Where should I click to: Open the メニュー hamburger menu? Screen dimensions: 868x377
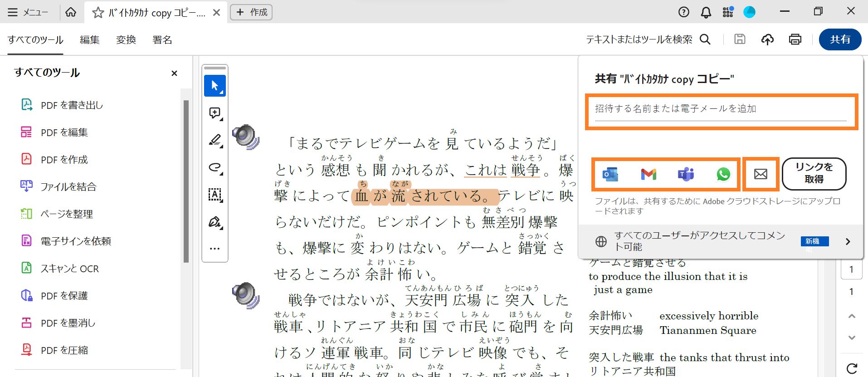28,12
